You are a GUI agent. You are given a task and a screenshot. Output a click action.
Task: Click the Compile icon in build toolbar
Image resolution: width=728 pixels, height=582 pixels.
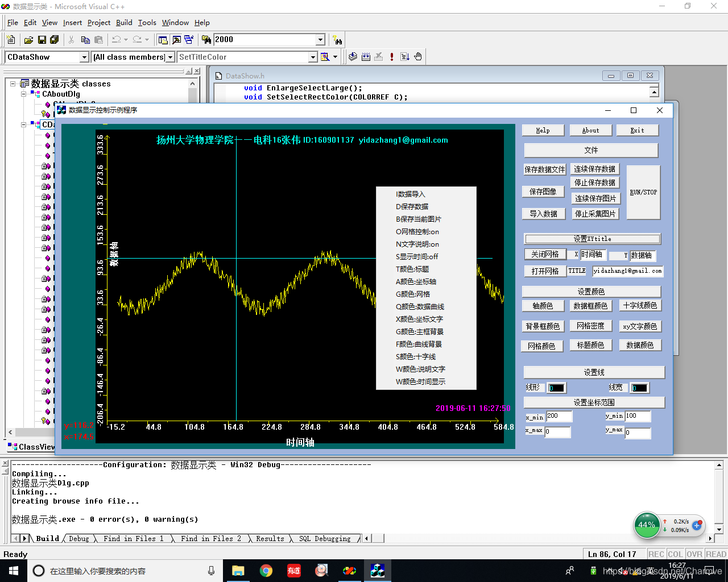[x=353, y=57]
